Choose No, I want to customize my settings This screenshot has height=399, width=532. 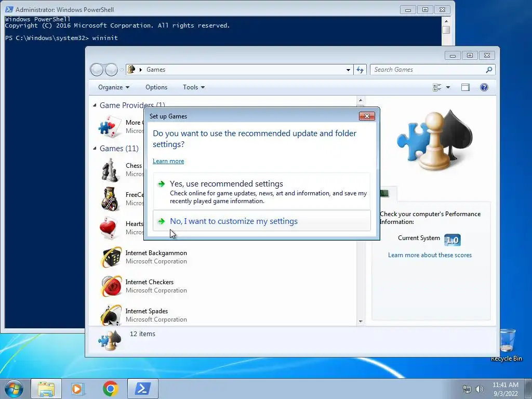pyautogui.click(x=262, y=221)
